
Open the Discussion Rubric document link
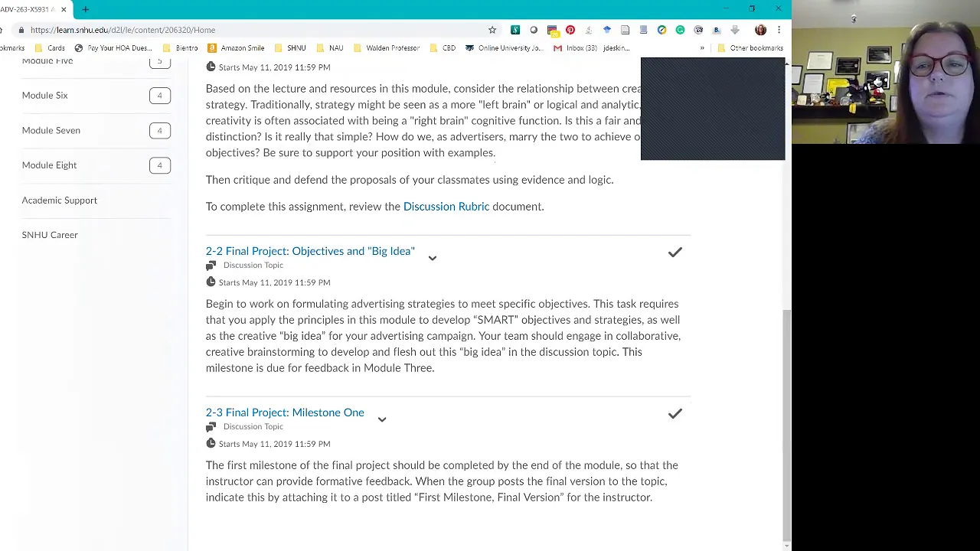(x=446, y=207)
